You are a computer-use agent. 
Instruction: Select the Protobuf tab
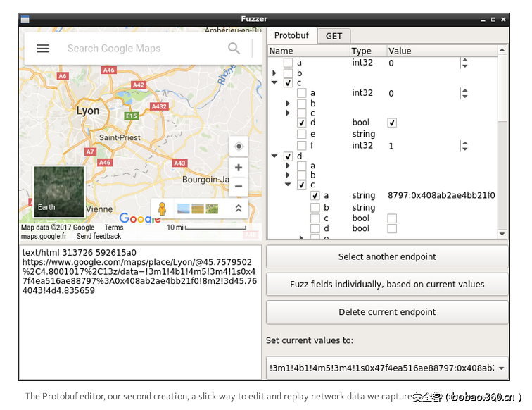[291, 36]
